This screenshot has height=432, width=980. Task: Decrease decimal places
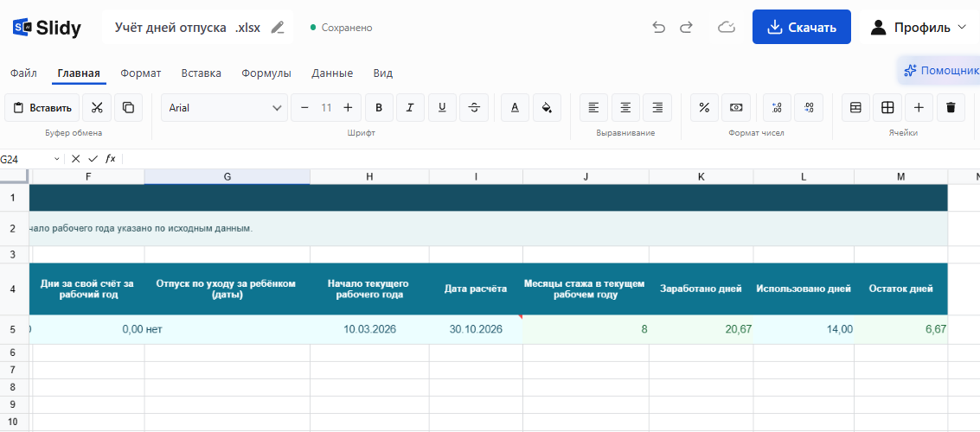click(x=809, y=107)
